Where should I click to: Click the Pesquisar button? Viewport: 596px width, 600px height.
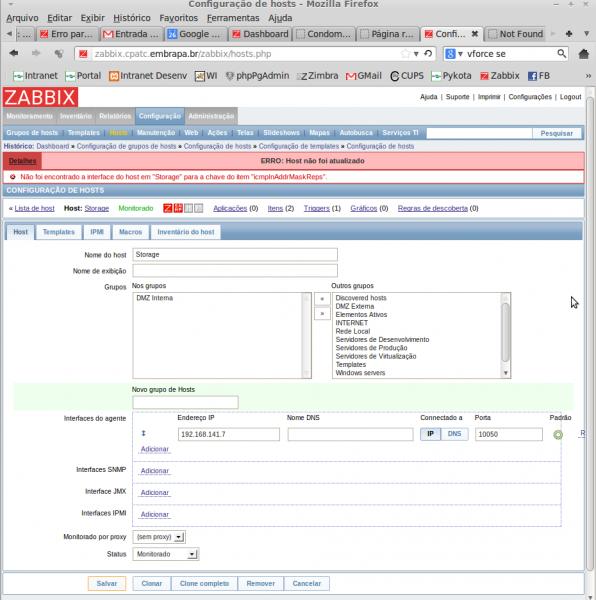click(557, 133)
